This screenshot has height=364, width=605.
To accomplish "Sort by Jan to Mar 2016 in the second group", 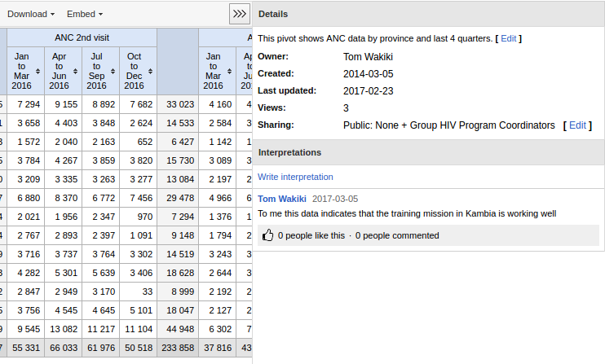I will pyautogui.click(x=216, y=71).
